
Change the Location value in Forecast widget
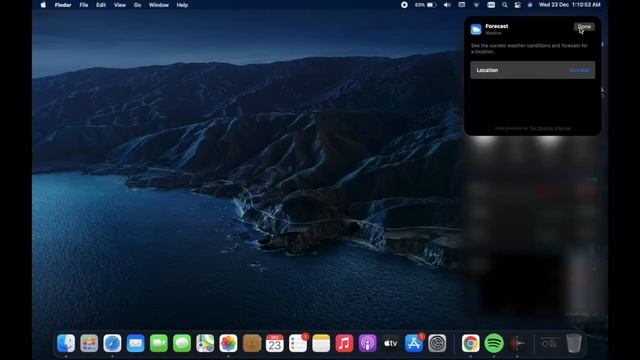pyautogui.click(x=579, y=70)
